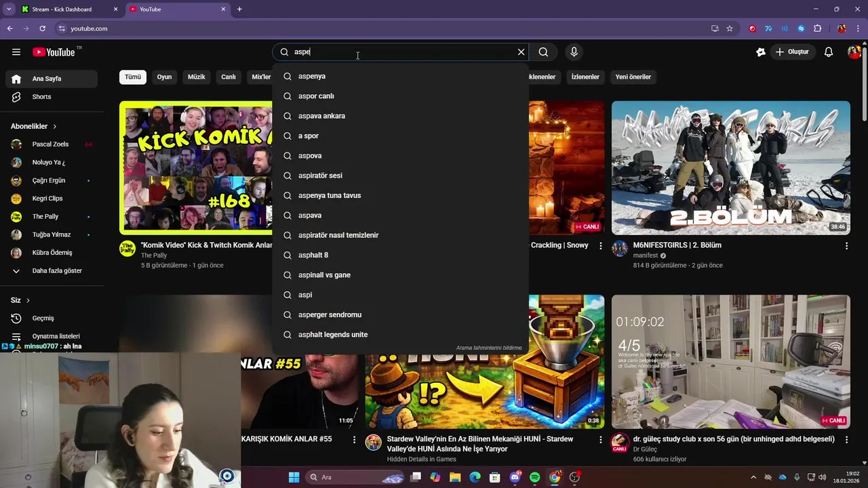Choose the aspova suggestion

coord(401,156)
